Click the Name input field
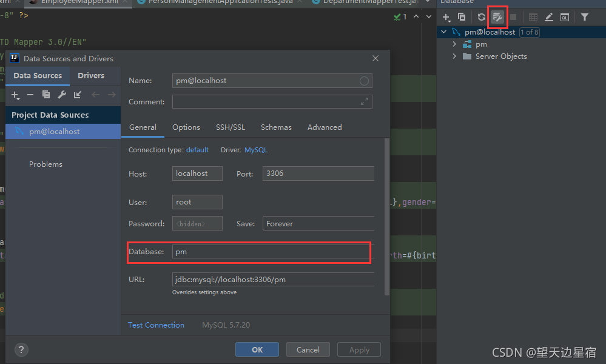 tap(272, 81)
